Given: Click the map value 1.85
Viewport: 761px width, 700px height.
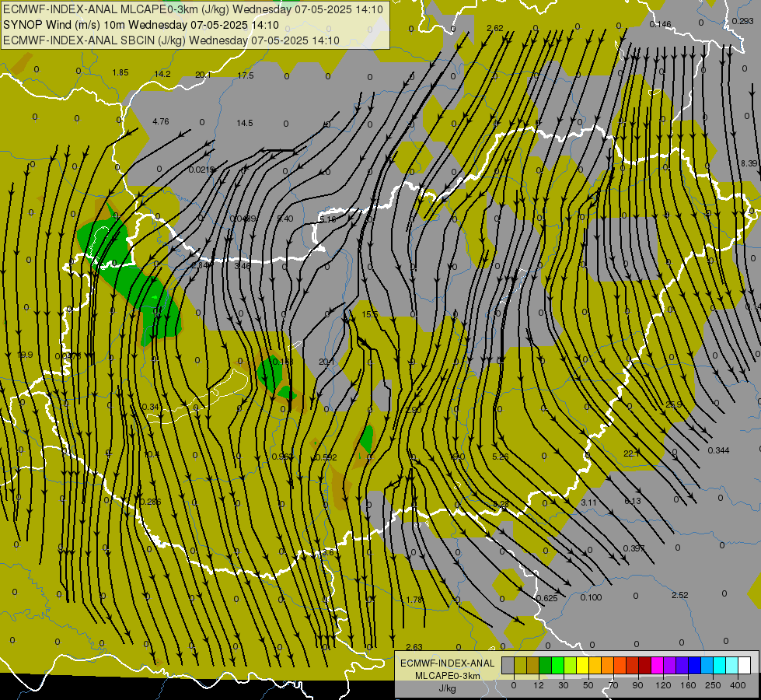Looking at the screenshot, I should tap(120, 73).
